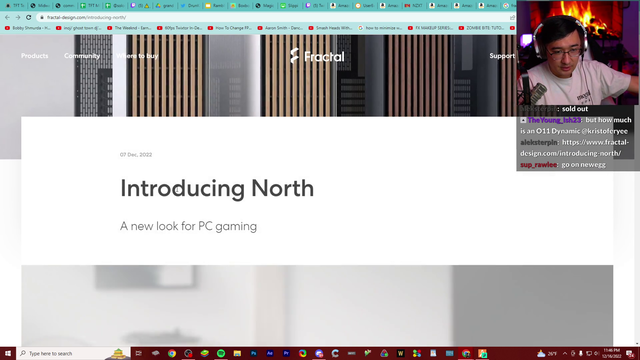This screenshot has width=640, height=360.
Task: Switch to the Rambl browser tab
Action: (x=214, y=6)
